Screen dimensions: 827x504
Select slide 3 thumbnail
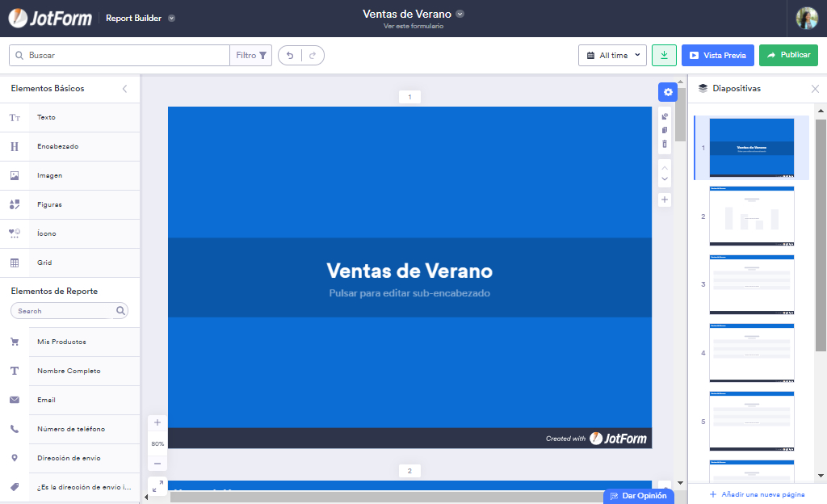tap(752, 284)
